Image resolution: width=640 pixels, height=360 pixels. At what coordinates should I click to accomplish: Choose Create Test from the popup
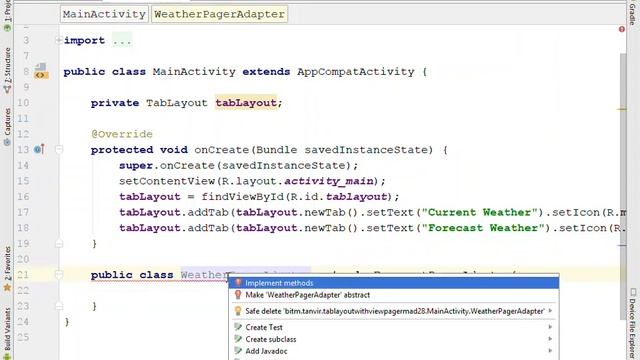(393, 327)
